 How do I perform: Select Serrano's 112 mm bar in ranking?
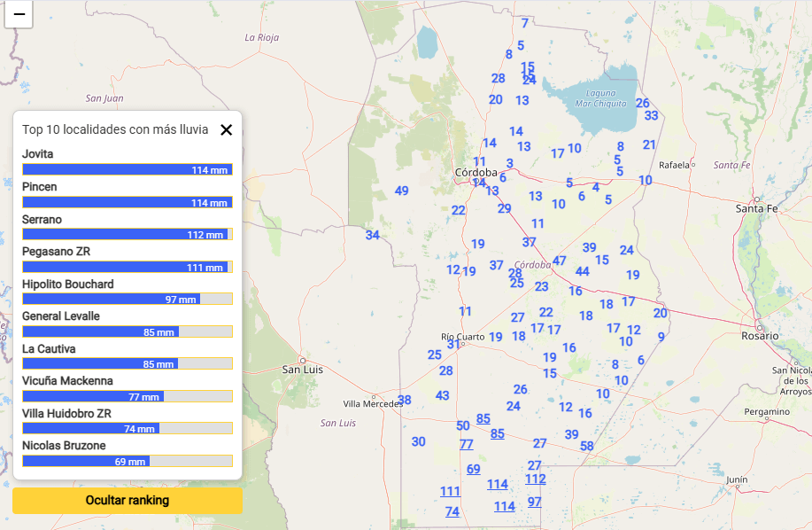127,235
